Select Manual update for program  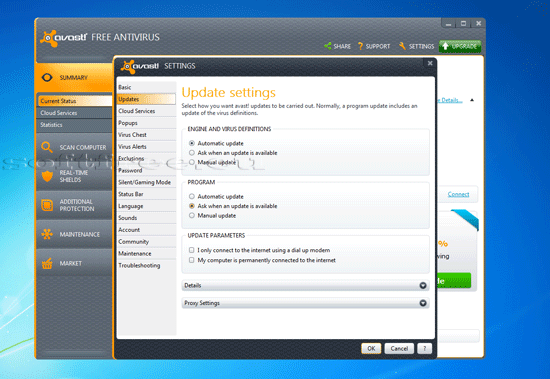(x=192, y=215)
